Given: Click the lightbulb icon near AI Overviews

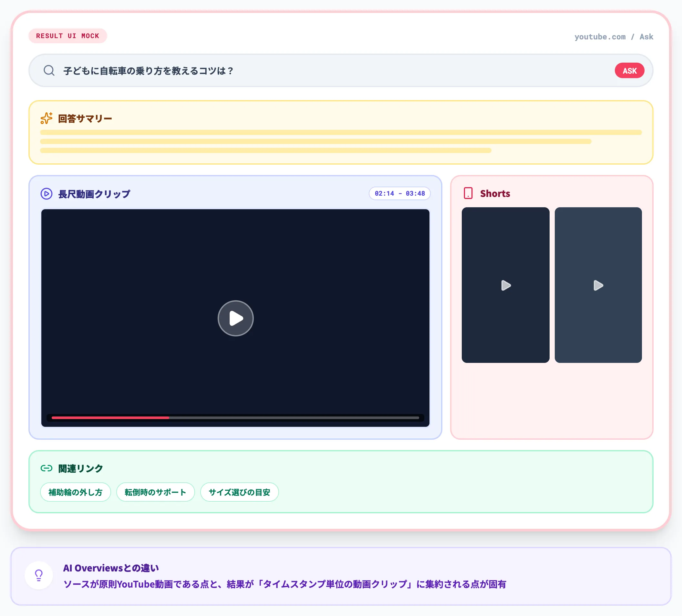Looking at the screenshot, I should coord(39,575).
